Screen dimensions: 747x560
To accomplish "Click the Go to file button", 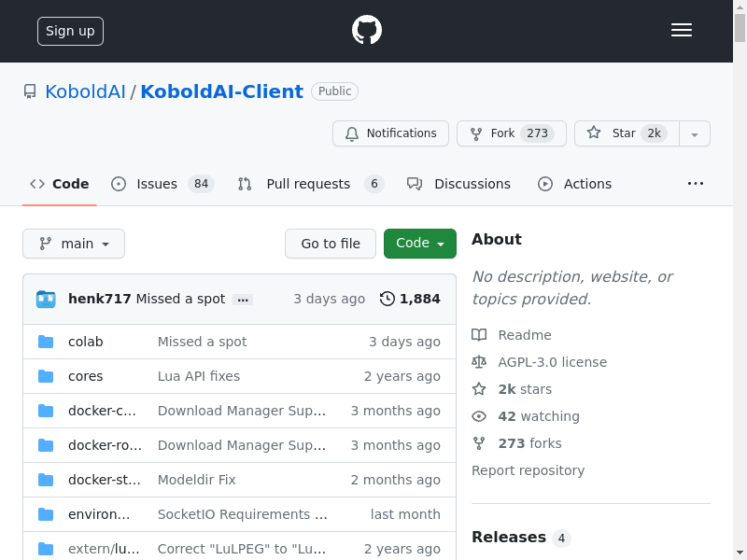I will click(331, 244).
